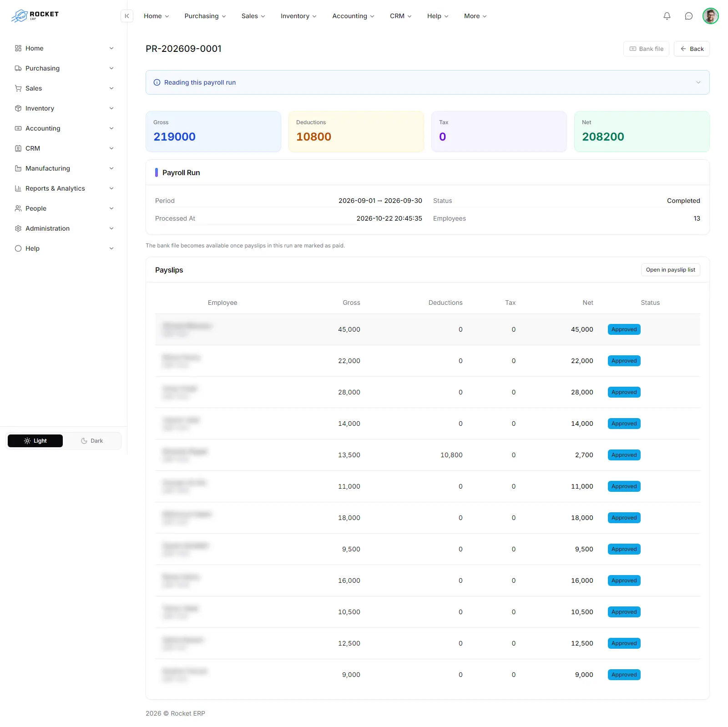Open the More menu
The image size is (728, 727).
pyautogui.click(x=475, y=16)
